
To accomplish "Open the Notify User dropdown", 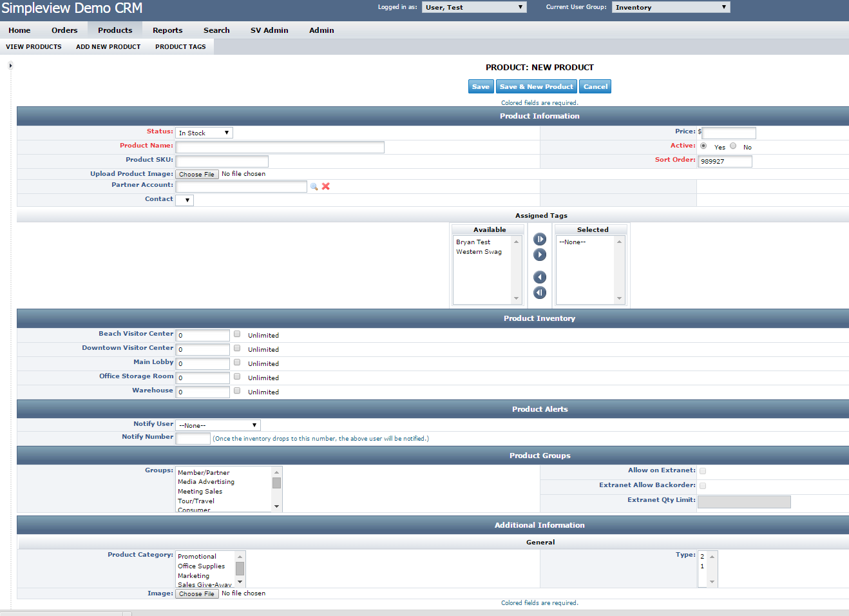I will pos(218,425).
